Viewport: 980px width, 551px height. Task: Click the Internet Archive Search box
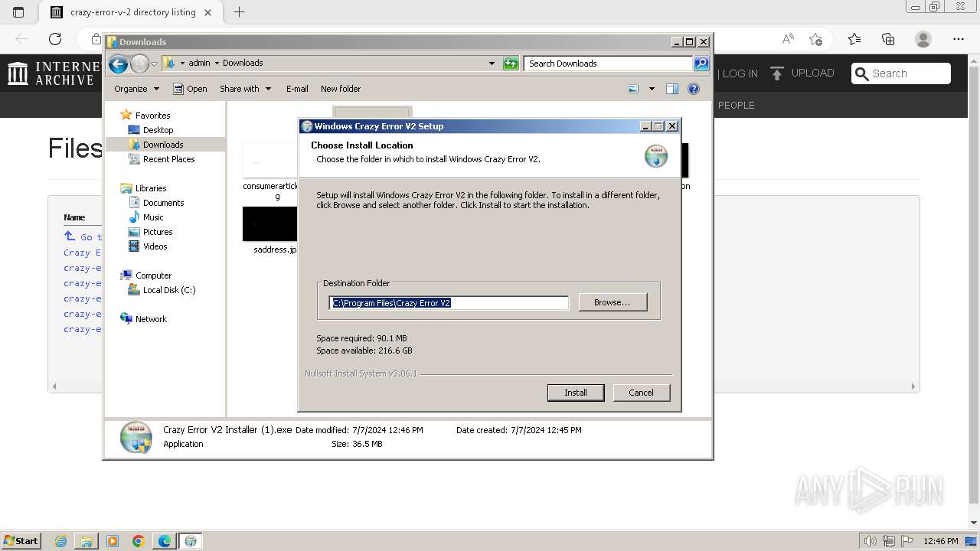[902, 73]
